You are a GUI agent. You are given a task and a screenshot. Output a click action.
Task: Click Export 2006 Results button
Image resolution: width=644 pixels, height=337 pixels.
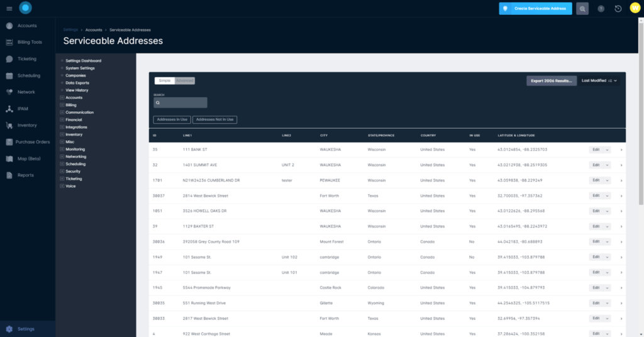click(x=551, y=81)
